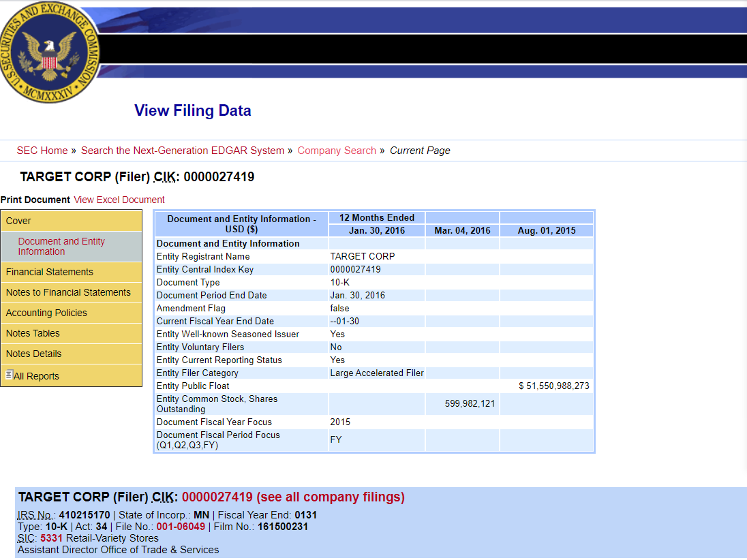
Task: Open the Notes Tables menu section
Action: (72, 333)
